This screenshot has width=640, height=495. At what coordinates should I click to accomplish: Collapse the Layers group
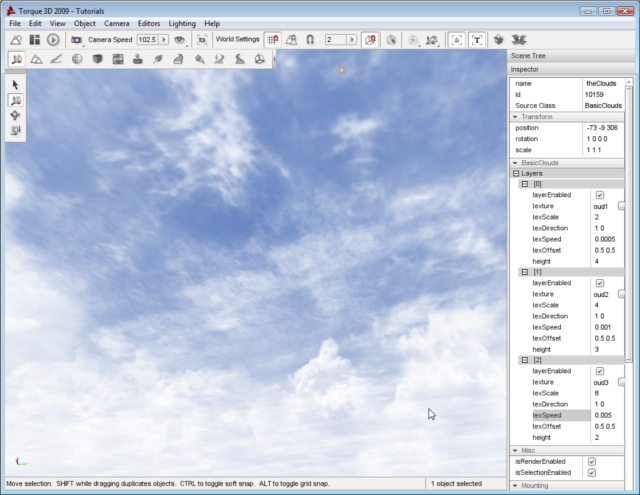pyautogui.click(x=516, y=173)
